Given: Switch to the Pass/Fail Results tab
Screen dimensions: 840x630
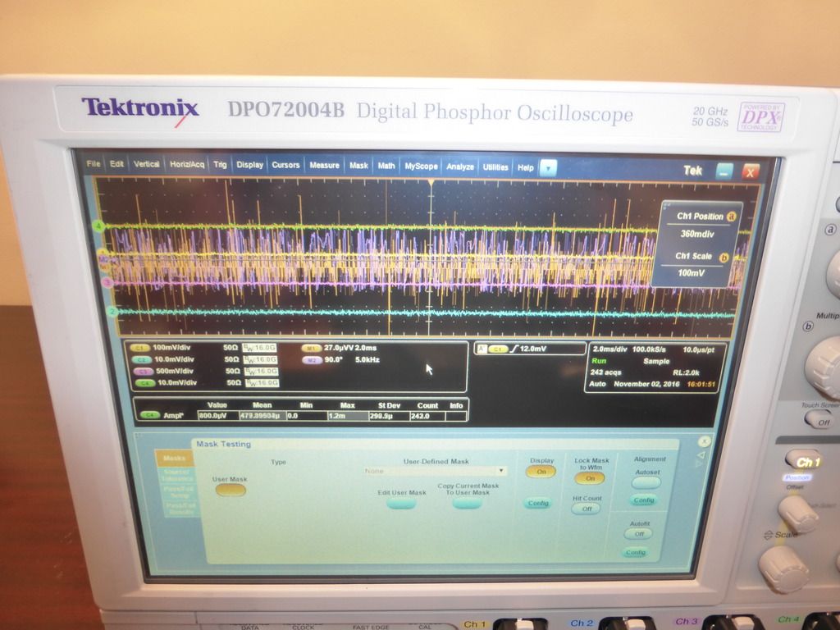Looking at the screenshot, I should coord(182,509).
